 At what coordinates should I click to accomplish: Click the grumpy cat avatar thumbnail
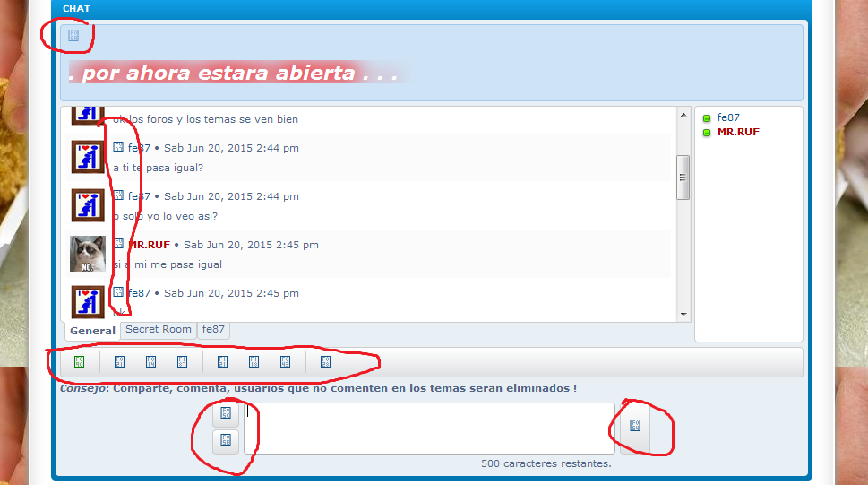(88, 254)
